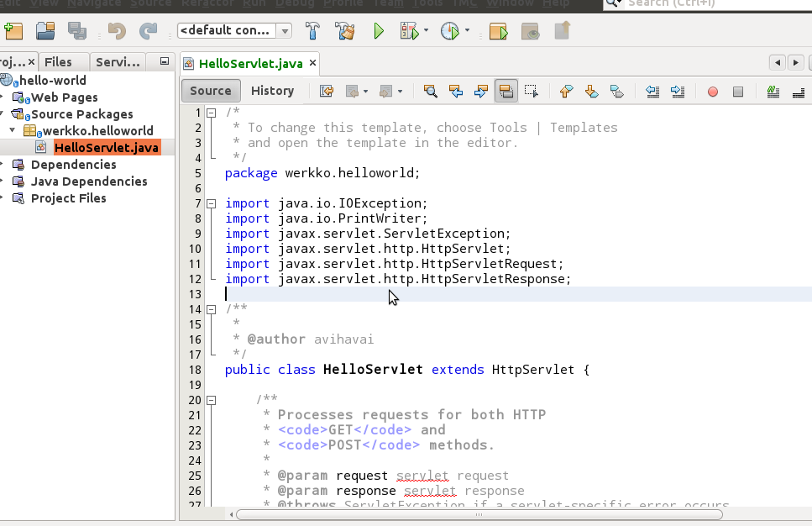Select the hello-world project node

(x=52, y=81)
